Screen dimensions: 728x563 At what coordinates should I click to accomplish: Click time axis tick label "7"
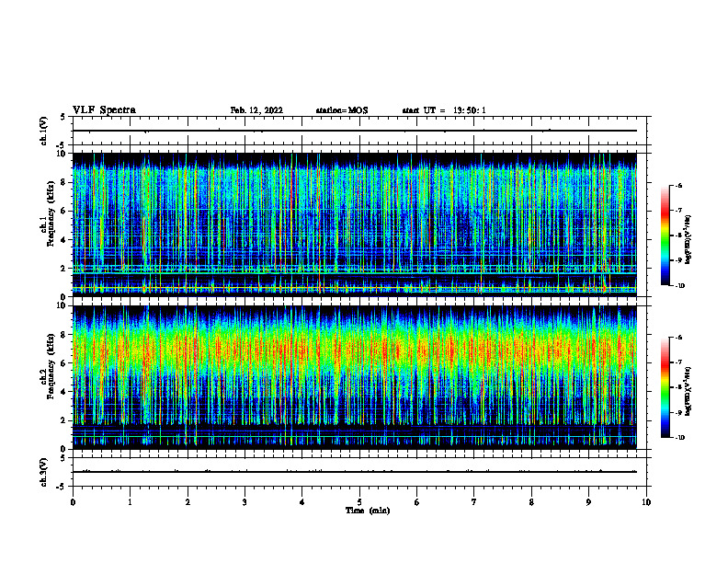(474, 502)
